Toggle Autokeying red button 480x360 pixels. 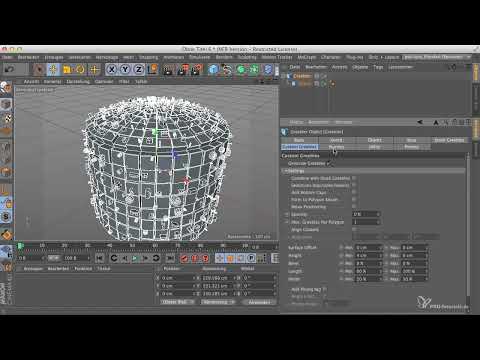coord(195,258)
